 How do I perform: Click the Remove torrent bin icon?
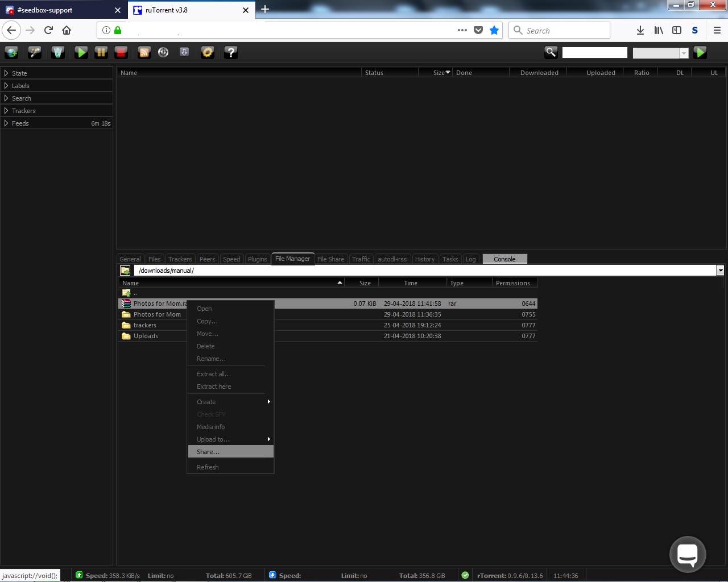(x=57, y=53)
